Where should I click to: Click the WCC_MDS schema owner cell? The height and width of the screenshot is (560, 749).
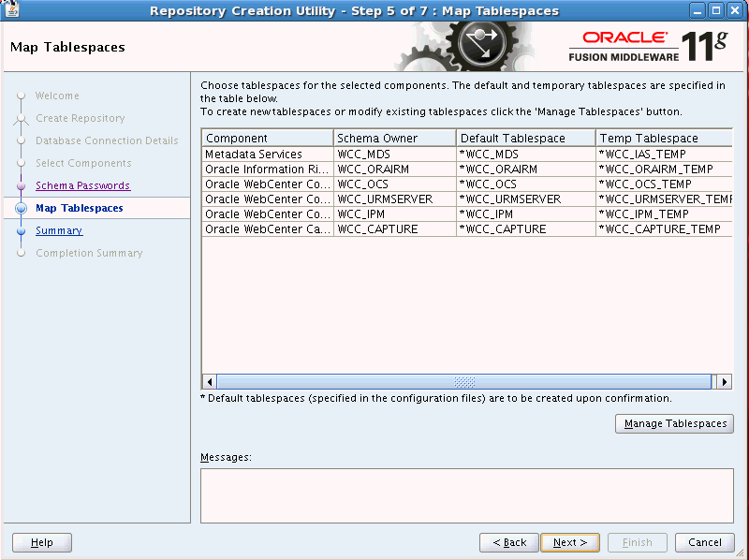pos(394,154)
